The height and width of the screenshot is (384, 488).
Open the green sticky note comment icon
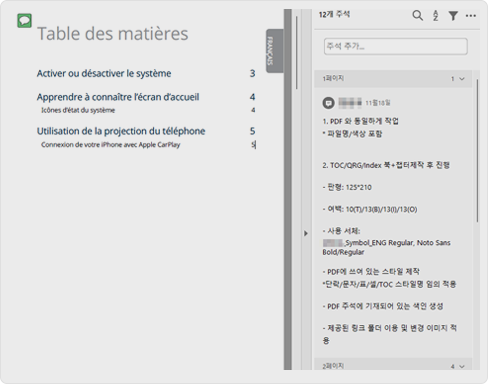(x=24, y=21)
